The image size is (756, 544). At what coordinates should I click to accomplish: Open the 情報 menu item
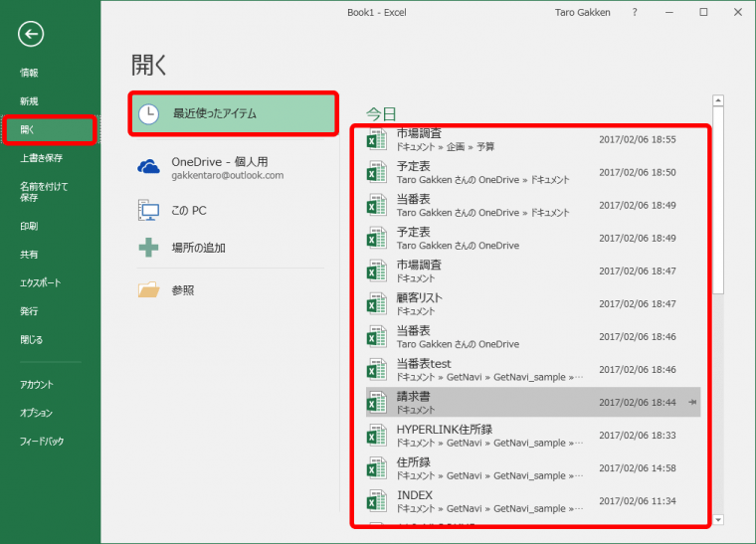[29, 73]
